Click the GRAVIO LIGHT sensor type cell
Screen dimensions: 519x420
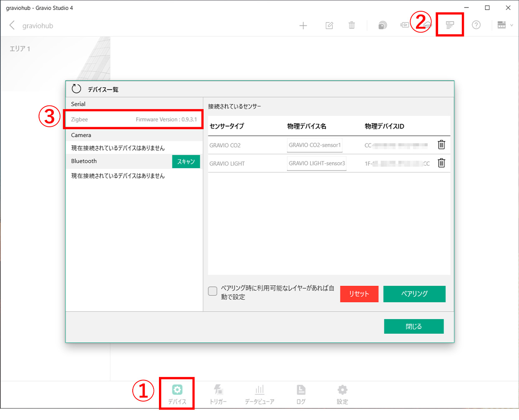coord(227,163)
